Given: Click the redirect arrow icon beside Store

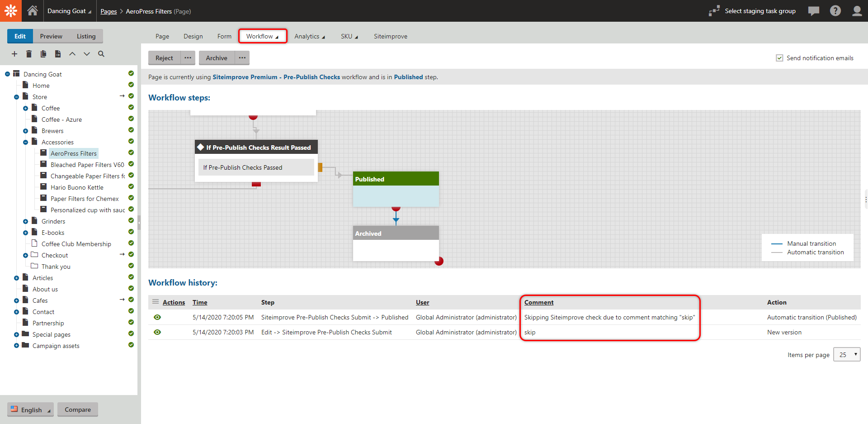Looking at the screenshot, I should click(x=122, y=96).
